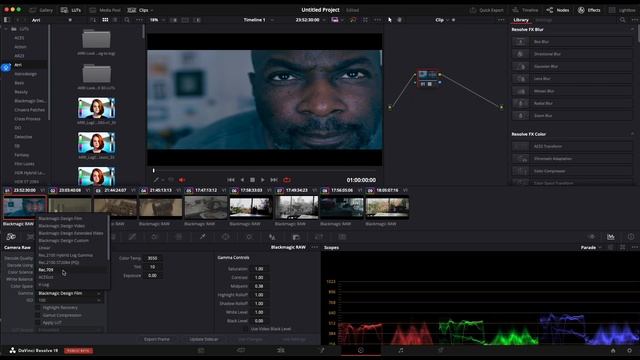Choose Rec.2100 Hybrid Log Gamma option

pyautogui.click(x=72, y=255)
